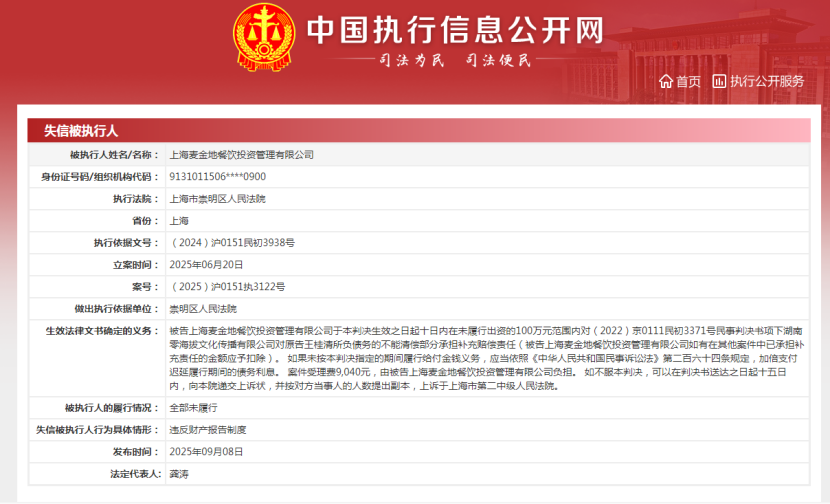830x504 pixels.
Task: Click the home icon beside 首页
Action: tap(665, 81)
